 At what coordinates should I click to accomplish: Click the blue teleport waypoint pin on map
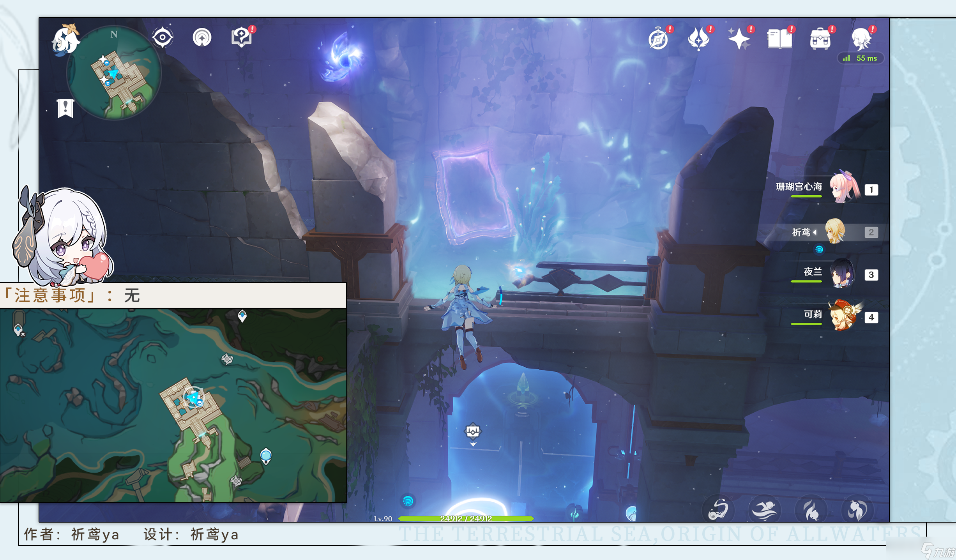coord(266,456)
